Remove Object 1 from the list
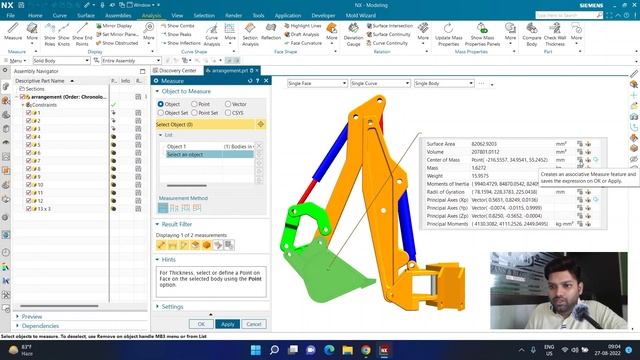 (259, 146)
